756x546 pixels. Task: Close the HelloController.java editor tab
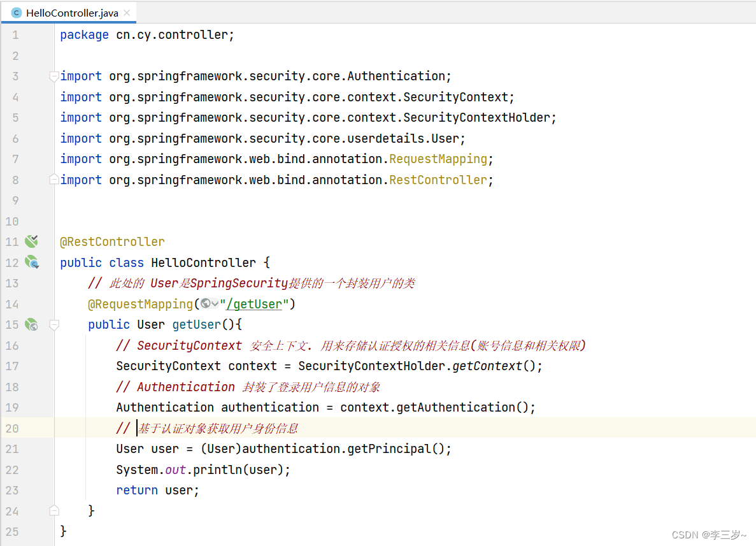point(127,13)
